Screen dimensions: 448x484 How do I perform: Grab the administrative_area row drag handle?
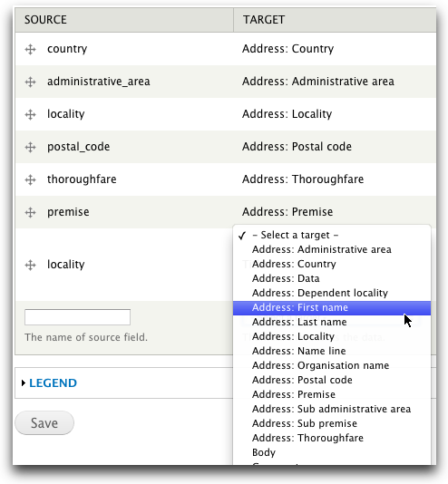coord(30,82)
